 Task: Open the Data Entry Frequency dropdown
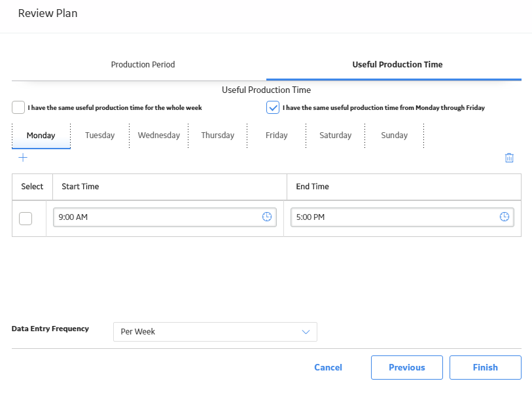215,332
